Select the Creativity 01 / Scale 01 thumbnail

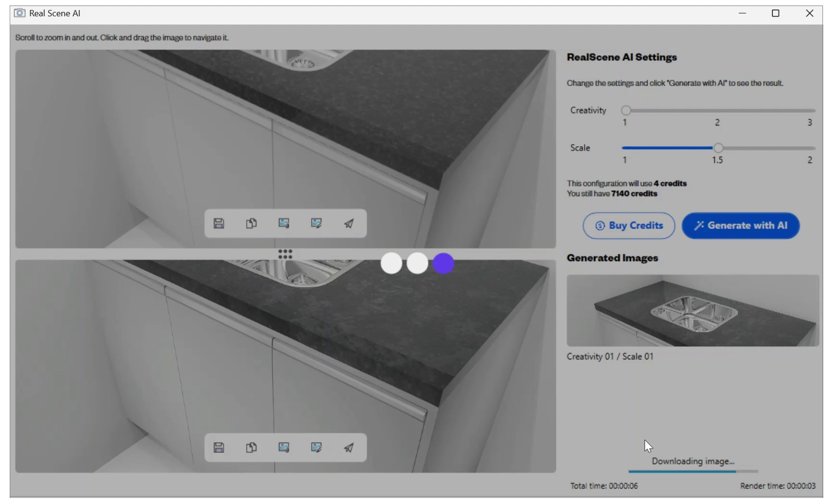[693, 311]
